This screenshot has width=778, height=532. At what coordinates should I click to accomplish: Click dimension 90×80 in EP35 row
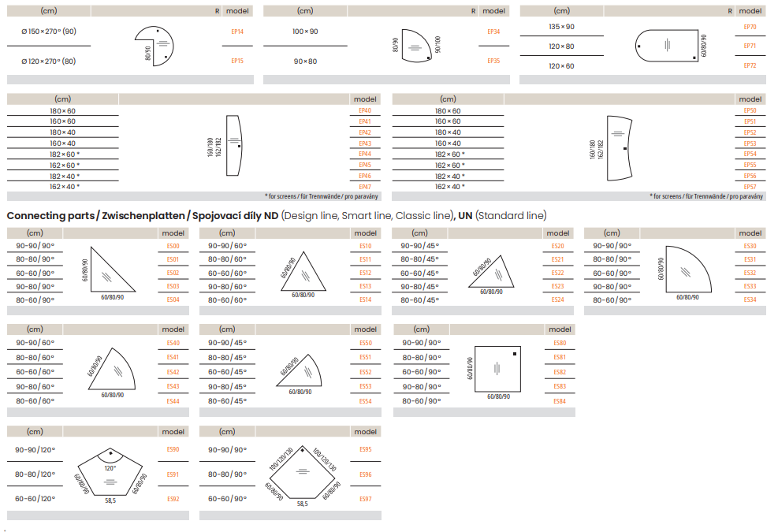pyautogui.click(x=305, y=61)
